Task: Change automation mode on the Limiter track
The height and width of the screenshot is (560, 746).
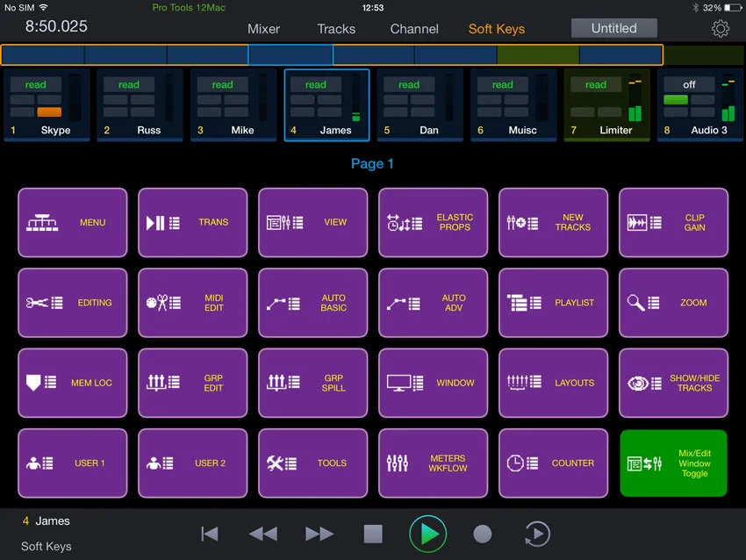Action: pyautogui.click(x=596, y=84)
